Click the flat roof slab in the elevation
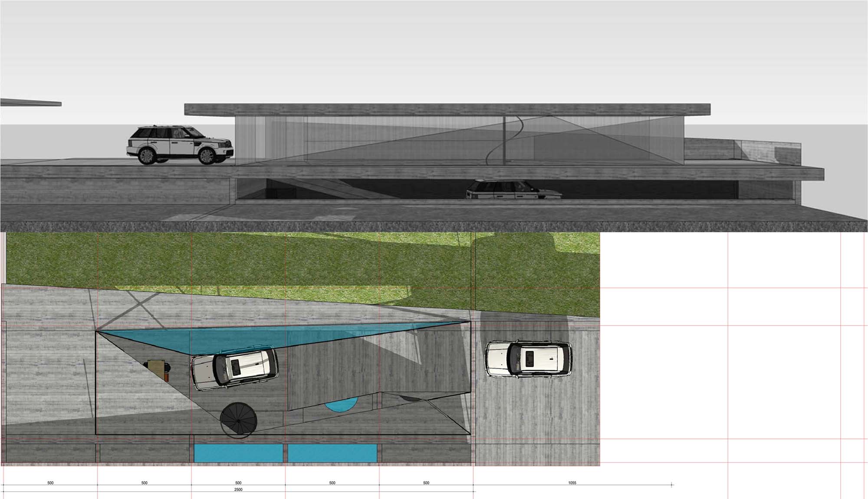 447,109
